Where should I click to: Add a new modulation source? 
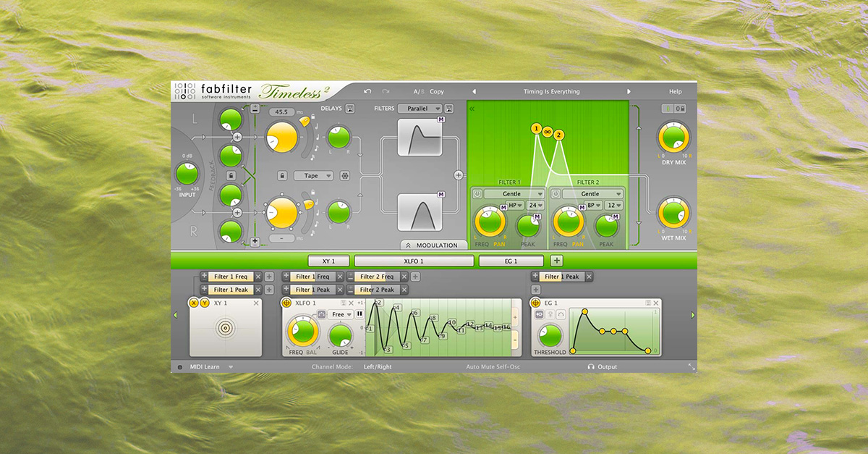point(556,261)
